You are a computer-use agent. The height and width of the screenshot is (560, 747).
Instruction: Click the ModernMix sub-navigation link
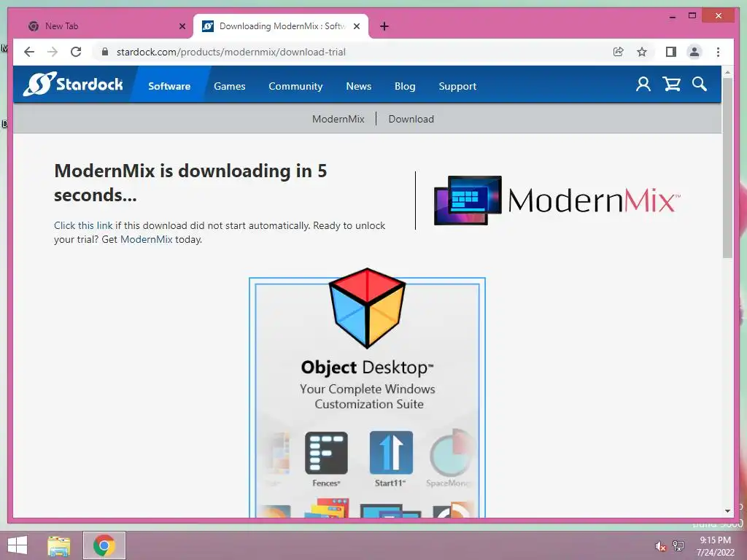pos(338,119)
